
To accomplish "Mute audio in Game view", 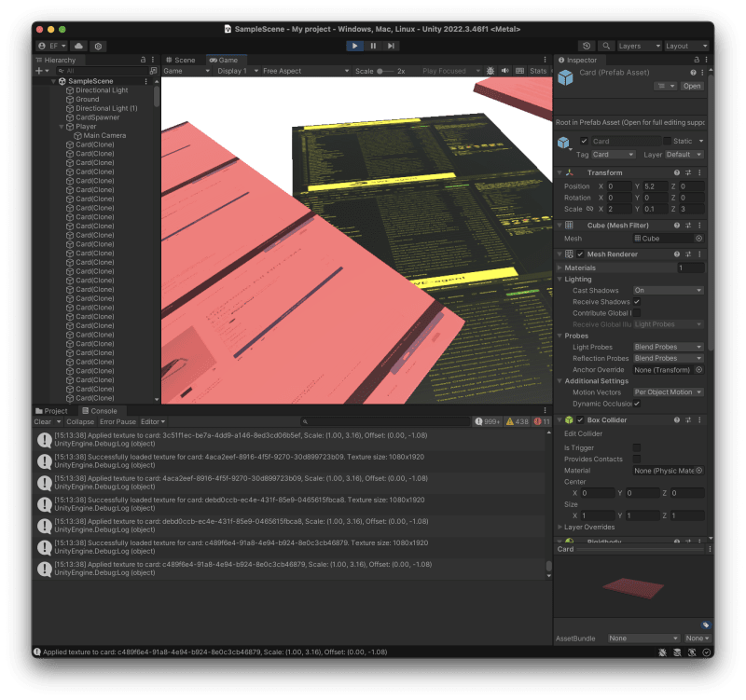I will click(x=504, y=71).
